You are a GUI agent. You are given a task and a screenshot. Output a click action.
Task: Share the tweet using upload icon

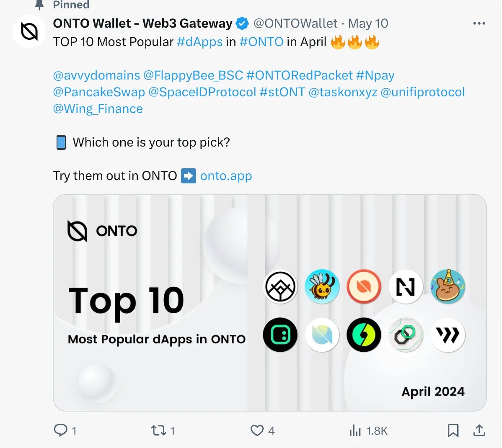tap(479, 430)
